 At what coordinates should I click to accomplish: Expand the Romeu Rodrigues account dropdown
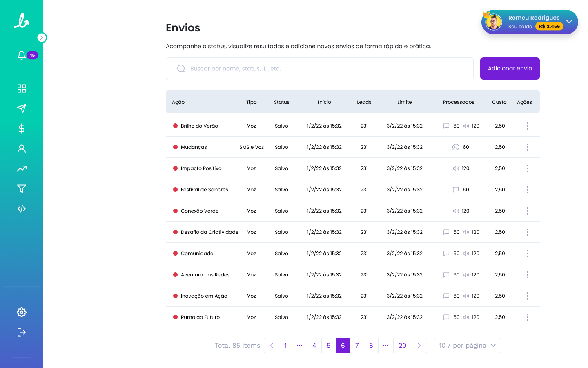pyautogui.click(x=569, y=22)
